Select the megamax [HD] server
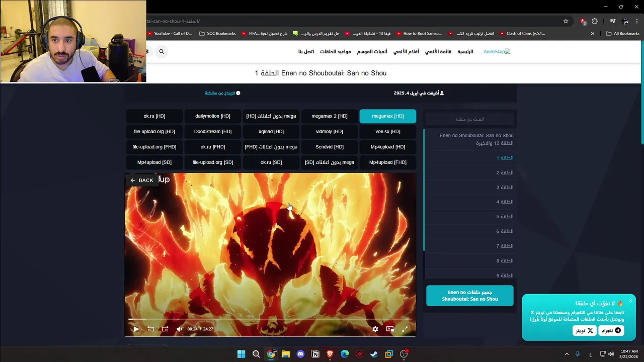The width and height of the screenshot is (644, 362). pyautogui.click(x=388, y=116)
